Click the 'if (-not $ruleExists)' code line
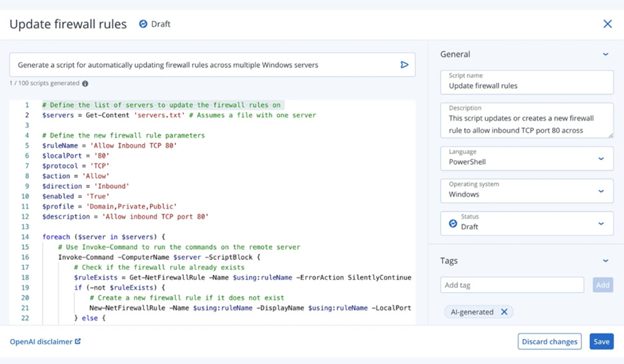This screenshot has height=364, width=624. [119, 287]
